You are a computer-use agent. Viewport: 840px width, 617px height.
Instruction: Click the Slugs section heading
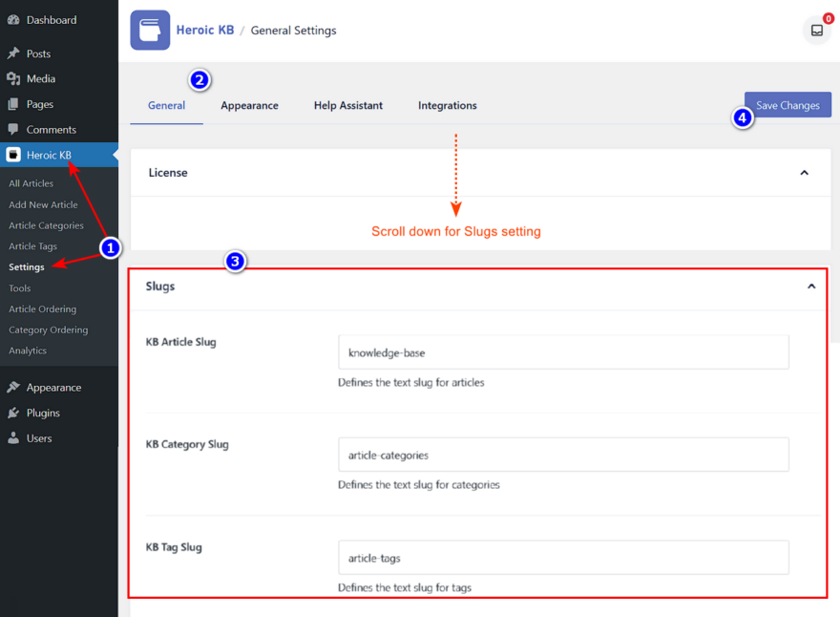[x=160, y=287]
